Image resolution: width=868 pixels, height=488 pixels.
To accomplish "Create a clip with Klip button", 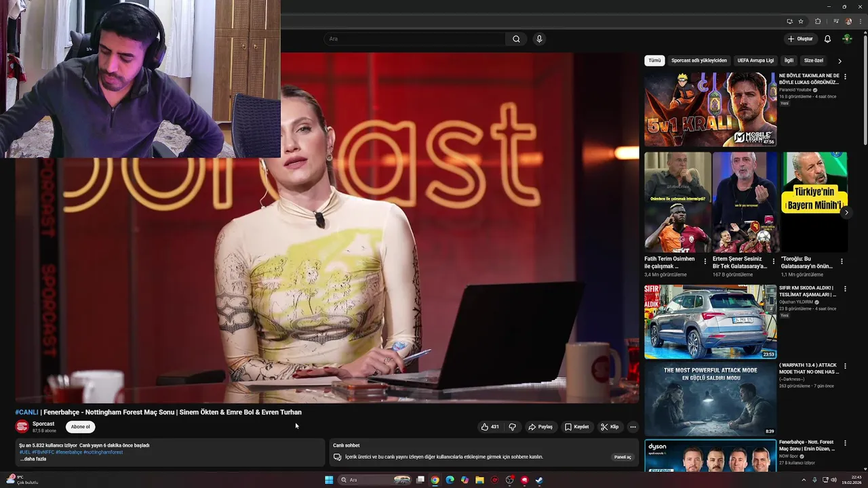I will [x=610, y=427].
